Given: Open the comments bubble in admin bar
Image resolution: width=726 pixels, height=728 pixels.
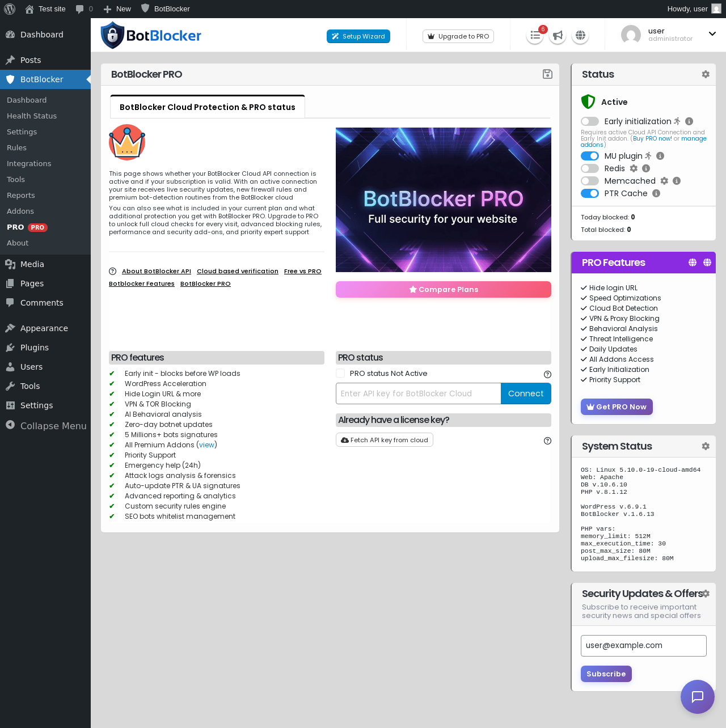Looking at the screenshot, I should [x=84, y=9].
